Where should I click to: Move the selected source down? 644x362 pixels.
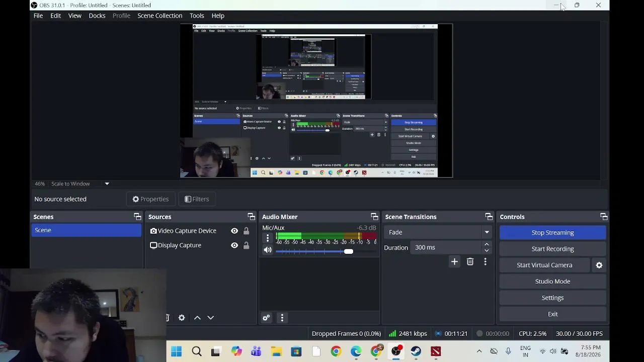[x=211, y=318]
